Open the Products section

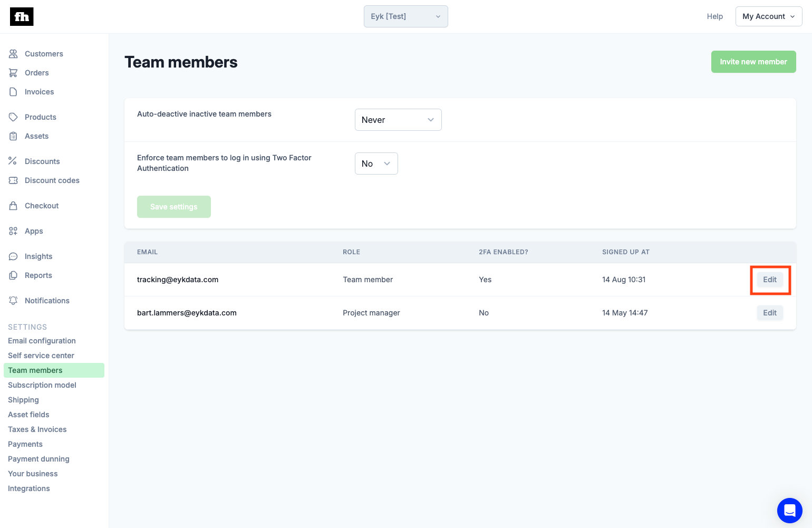tap(41, 117)
